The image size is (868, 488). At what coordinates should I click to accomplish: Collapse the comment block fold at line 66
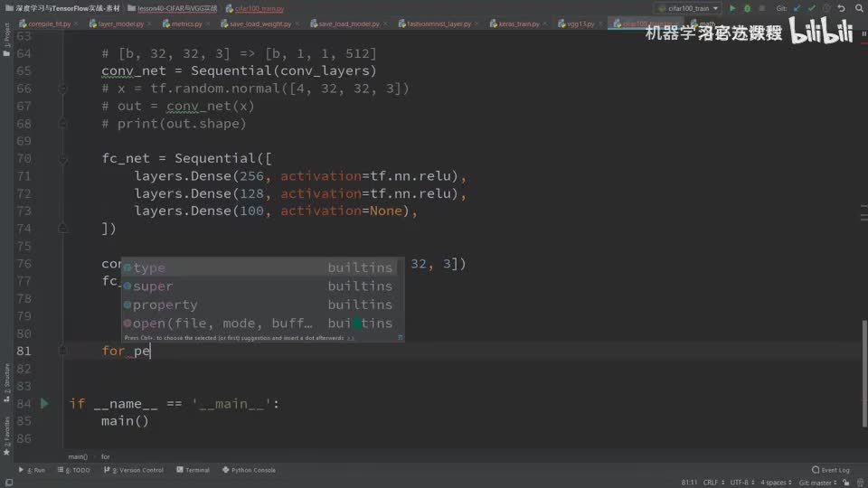pyautogui.click(x=63, y=89)
